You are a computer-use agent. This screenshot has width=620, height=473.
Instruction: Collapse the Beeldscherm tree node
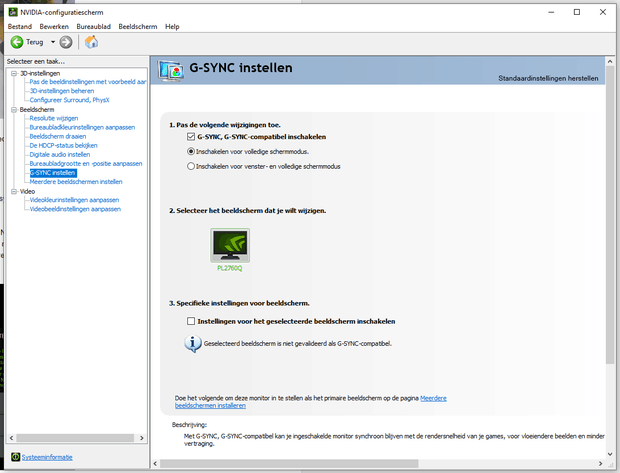(14, 110)
